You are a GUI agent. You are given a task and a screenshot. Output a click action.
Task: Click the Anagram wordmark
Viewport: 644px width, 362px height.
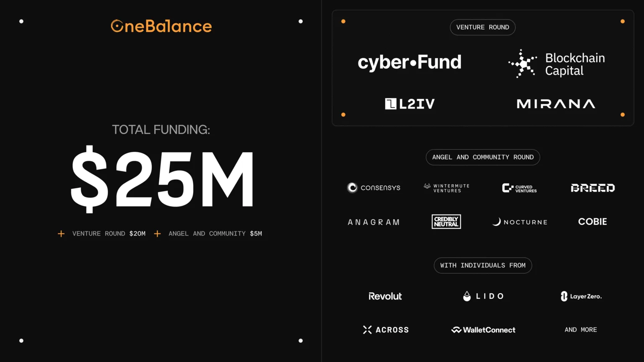[x=374, y=222]
